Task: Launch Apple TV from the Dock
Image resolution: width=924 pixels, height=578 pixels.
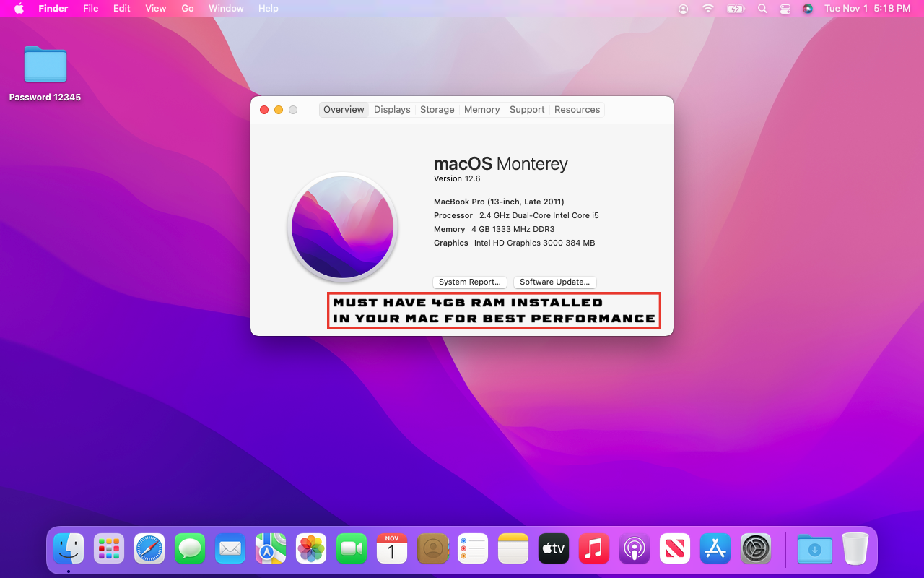Action: pyautogui.click(x=554, y=549)
